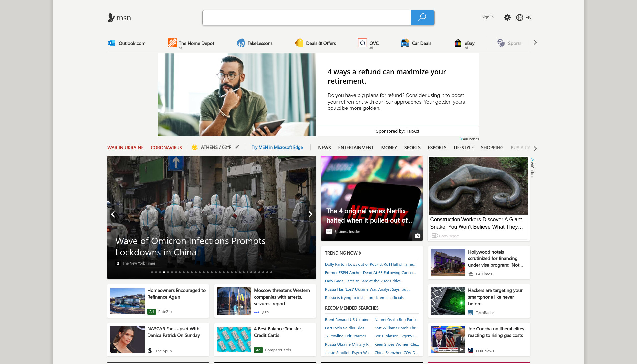The height and width of the screenshot is (364, 637).
Task: Click the TakeLessons icon
Action: (241, 43)
